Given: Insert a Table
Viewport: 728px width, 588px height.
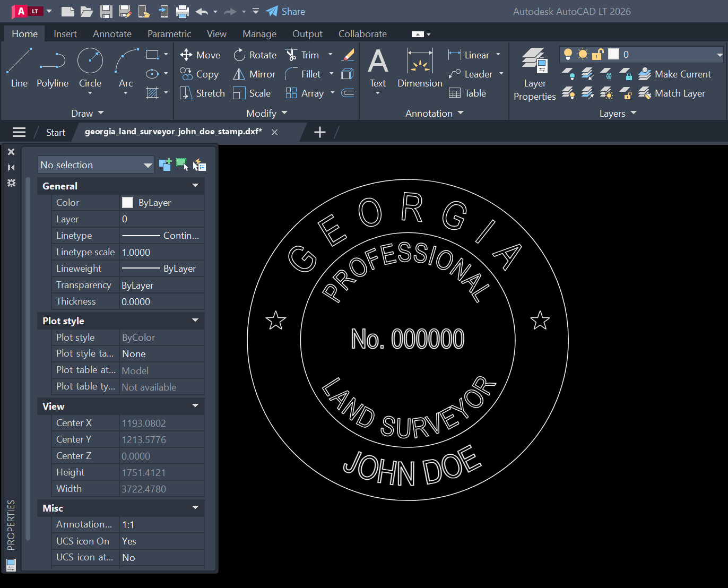Looking at the screenshot, I should [467, 93].
